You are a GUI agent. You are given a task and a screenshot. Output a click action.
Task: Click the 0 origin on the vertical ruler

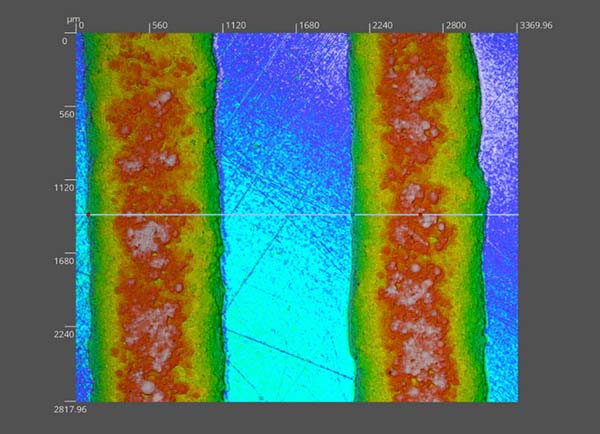[65, 41]
